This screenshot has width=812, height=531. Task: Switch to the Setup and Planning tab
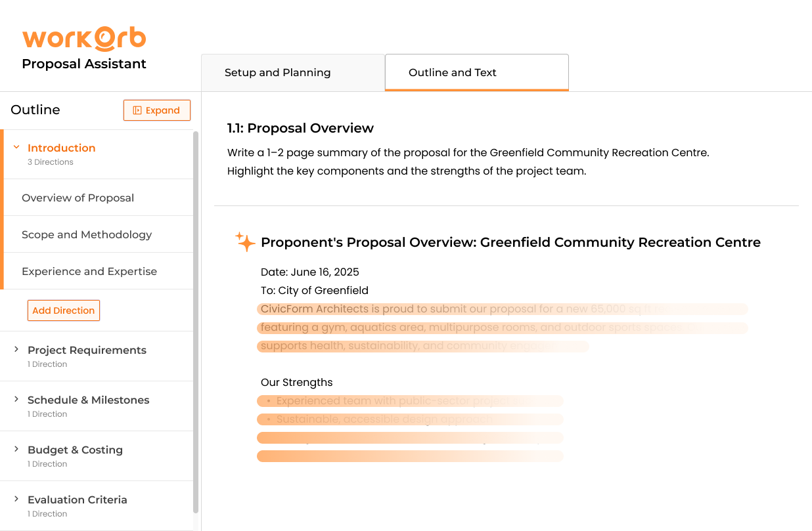[277, 72]
